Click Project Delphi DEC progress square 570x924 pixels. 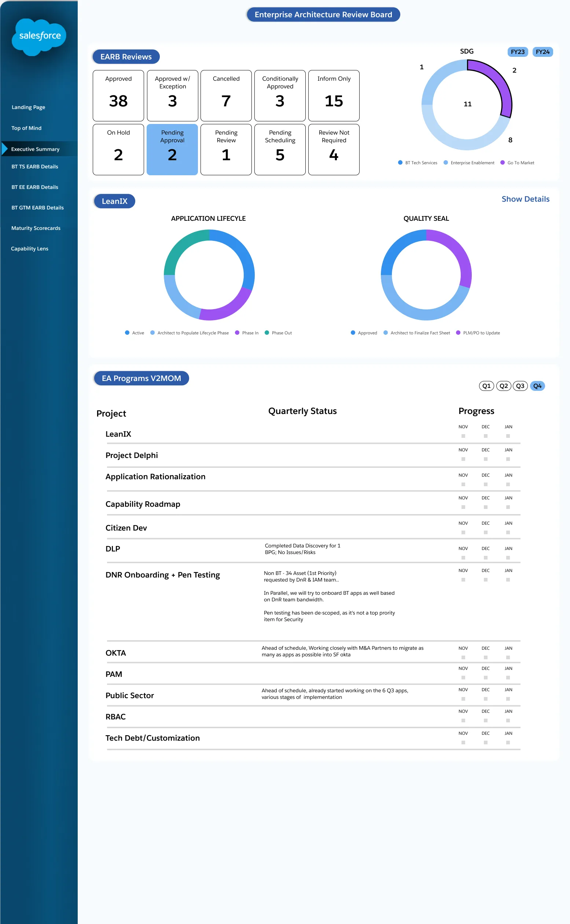click(486, 459)
